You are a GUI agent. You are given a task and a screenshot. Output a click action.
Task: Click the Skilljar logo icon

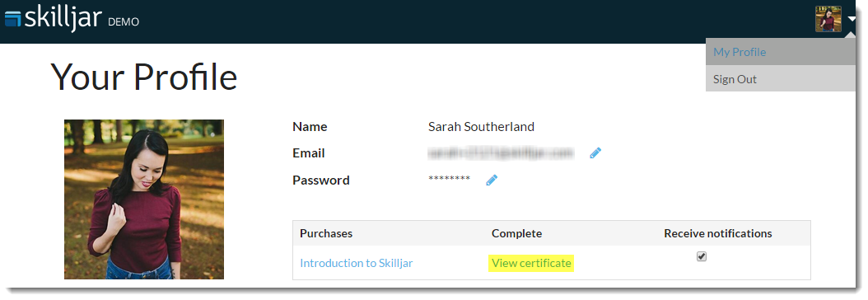coord(12,19)
